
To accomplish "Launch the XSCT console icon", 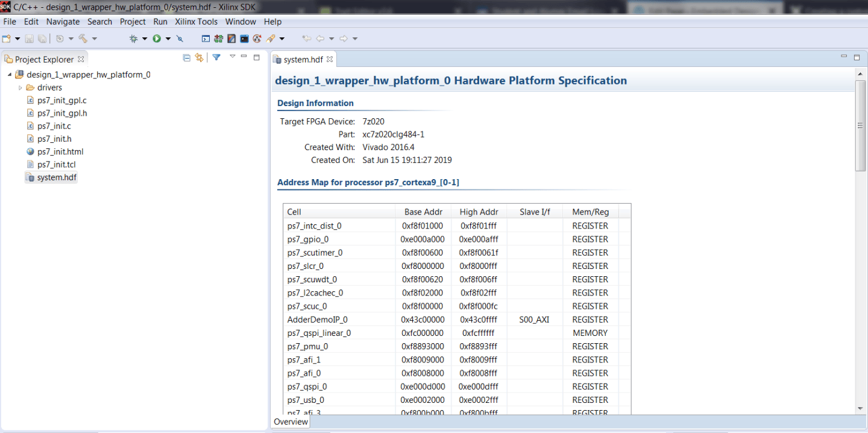I will coord(206,39).
